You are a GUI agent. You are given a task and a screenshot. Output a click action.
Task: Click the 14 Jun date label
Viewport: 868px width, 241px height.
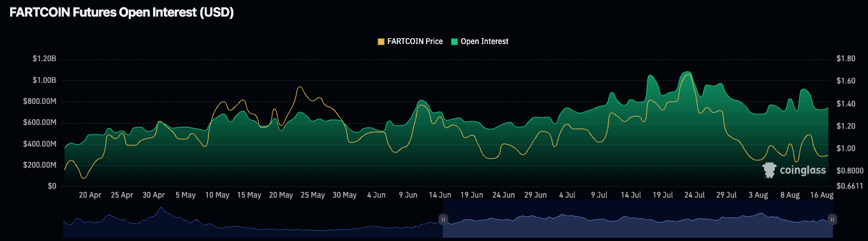[440, 195]
